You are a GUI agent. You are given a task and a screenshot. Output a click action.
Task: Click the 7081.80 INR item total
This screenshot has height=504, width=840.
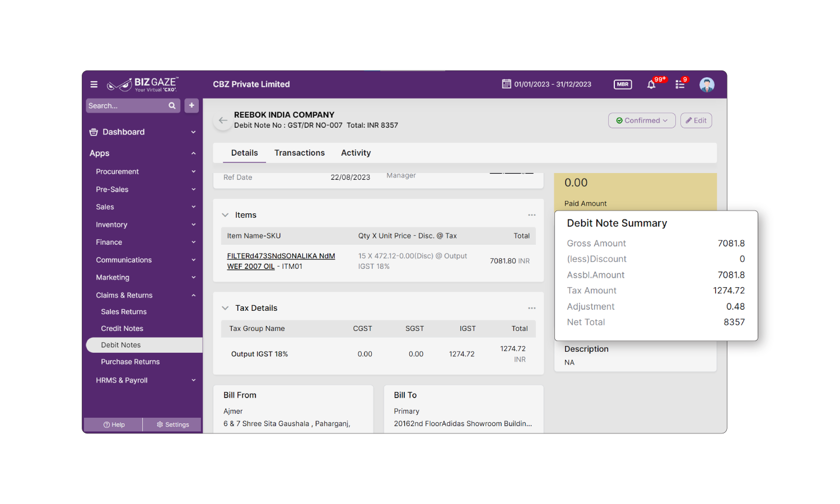click(x=510, y=261)
